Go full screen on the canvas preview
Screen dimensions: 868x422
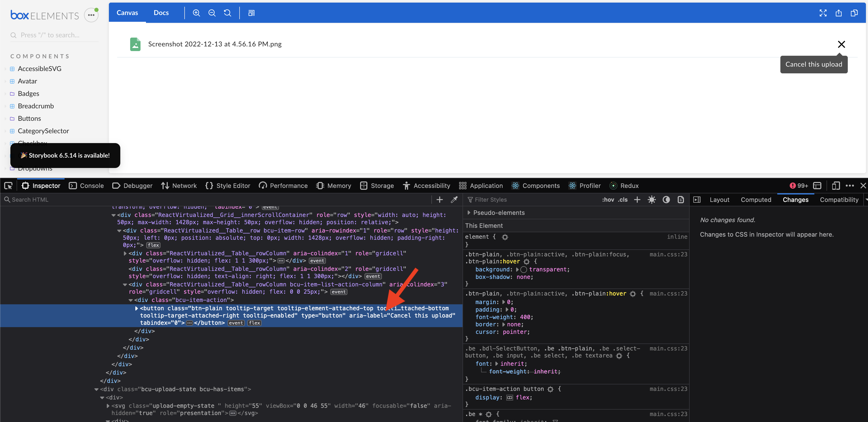pos(823,13)
